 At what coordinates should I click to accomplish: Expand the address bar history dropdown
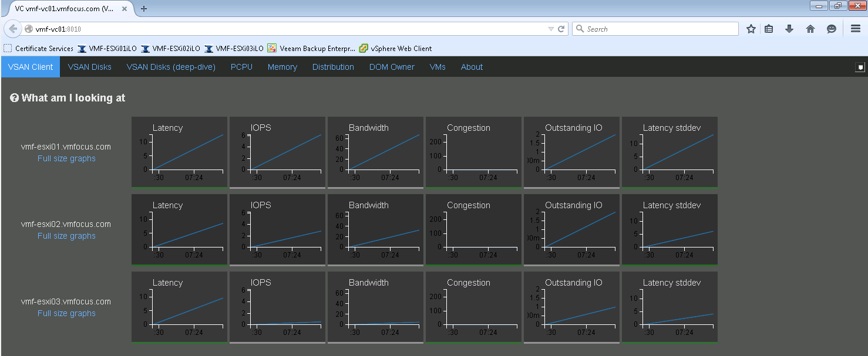click(x=551, y=29)
